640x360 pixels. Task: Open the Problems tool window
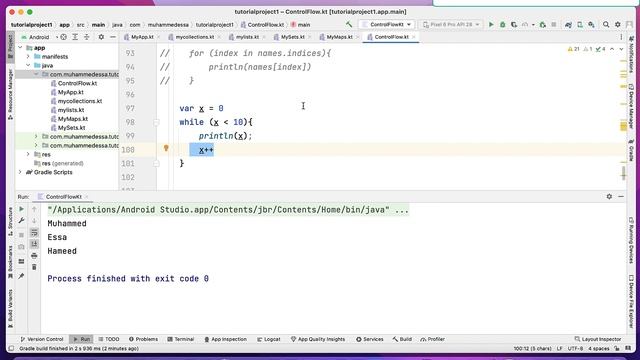(x=143, y=339)
